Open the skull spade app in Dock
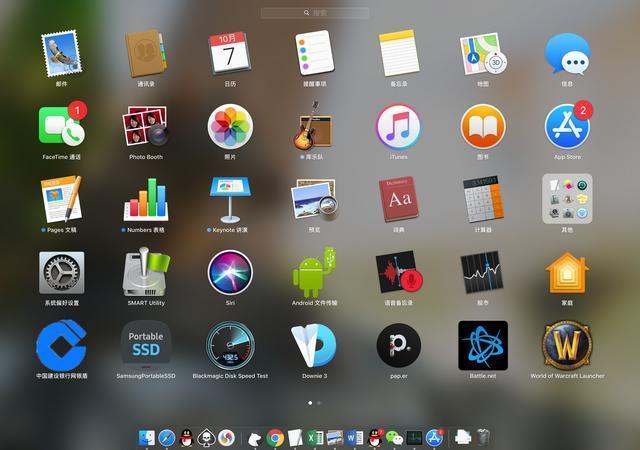Viewport: 640px width, 450px height. [x=206, y=438]
